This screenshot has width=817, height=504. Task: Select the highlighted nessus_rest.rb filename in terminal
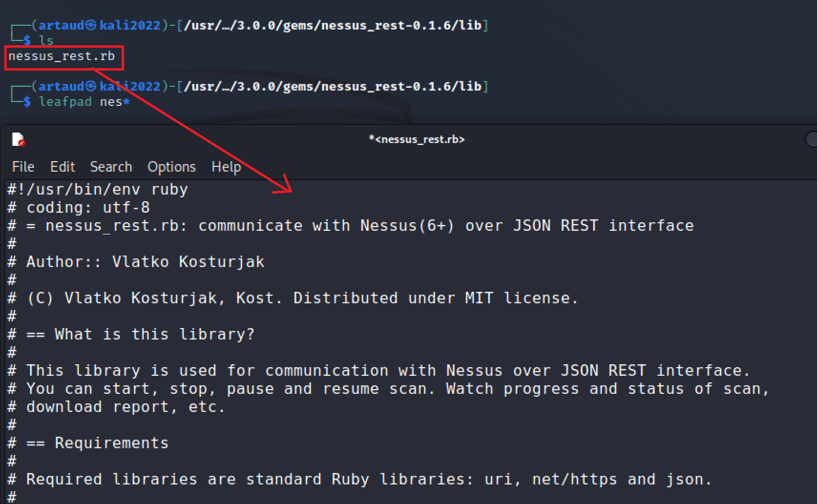(61, 56)
